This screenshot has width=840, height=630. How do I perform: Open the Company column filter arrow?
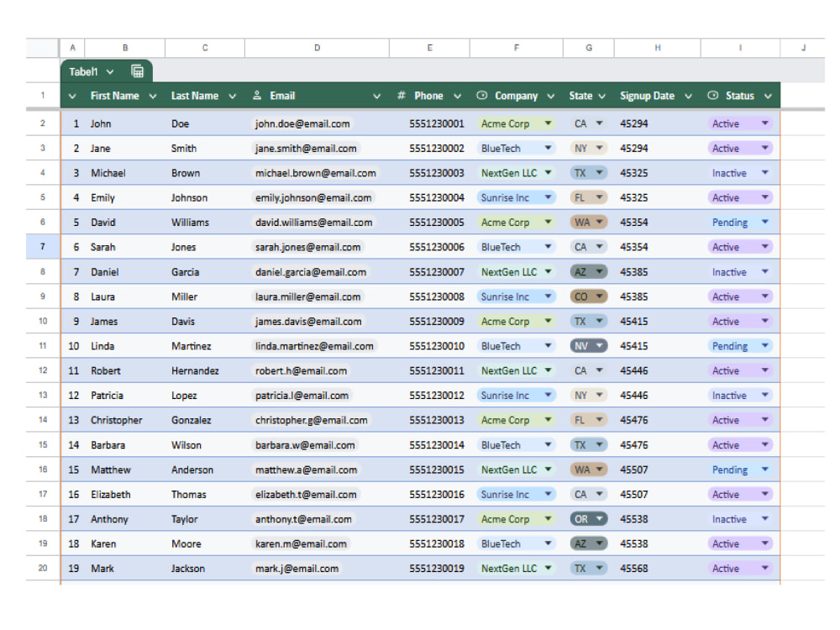(x=551, y=97)
